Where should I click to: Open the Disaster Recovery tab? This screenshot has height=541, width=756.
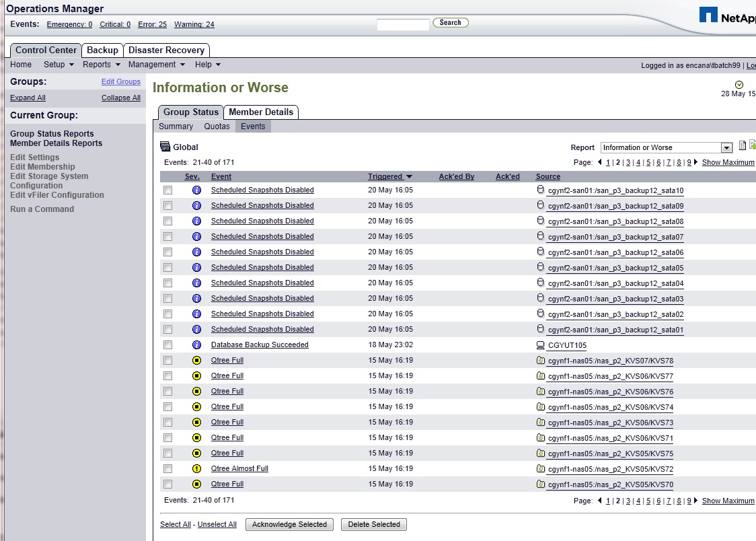pos(166,50)
